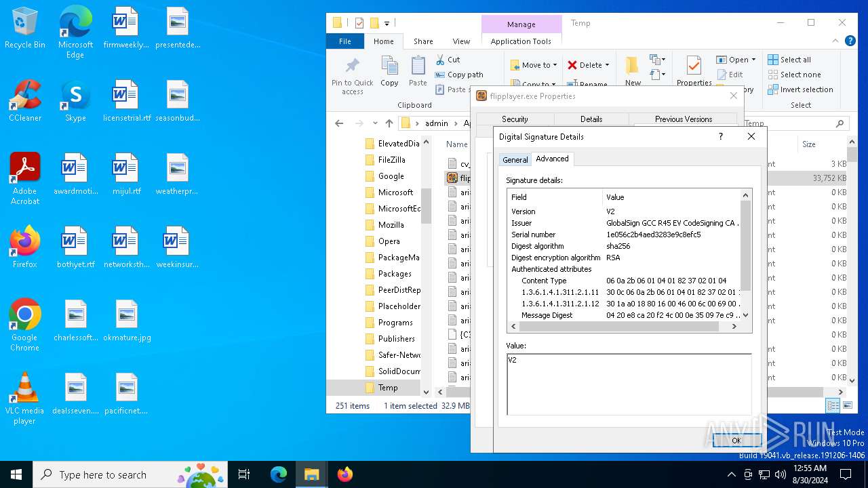Click OK in Digital Signature Details
The width and height of the screenshot is (868, 488).
click(736, 441)
